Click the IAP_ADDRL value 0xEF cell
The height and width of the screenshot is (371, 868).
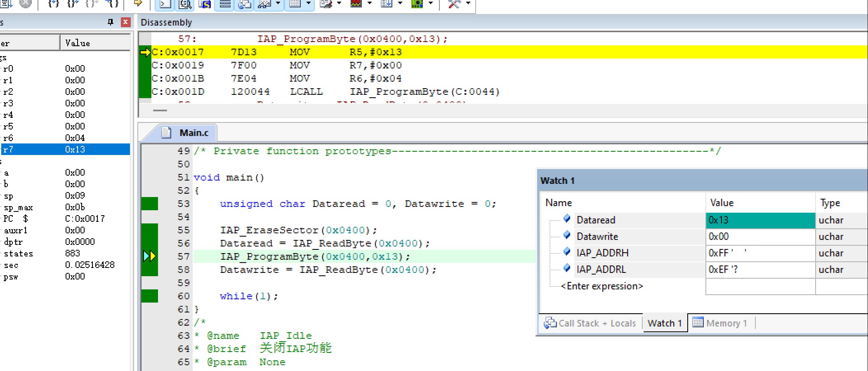760,270
